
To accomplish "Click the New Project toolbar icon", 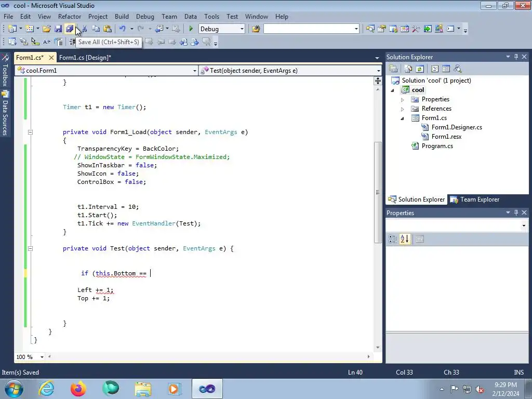I will pos(12,29).
